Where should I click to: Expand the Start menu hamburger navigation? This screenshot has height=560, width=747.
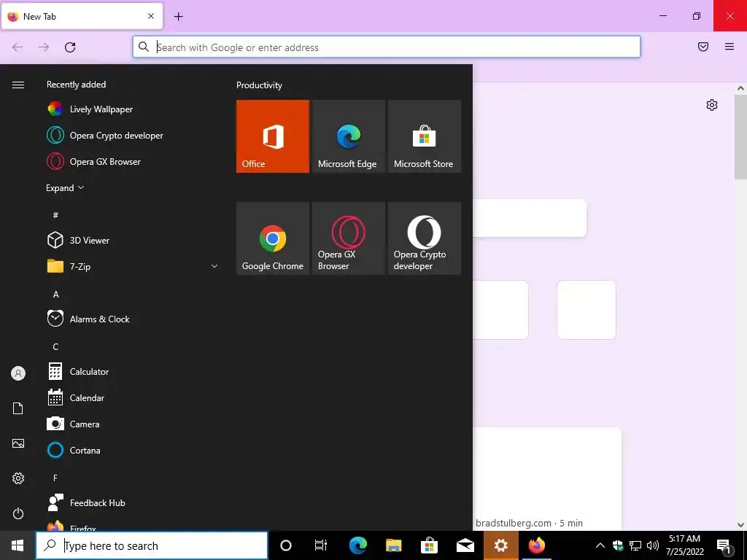18,85
